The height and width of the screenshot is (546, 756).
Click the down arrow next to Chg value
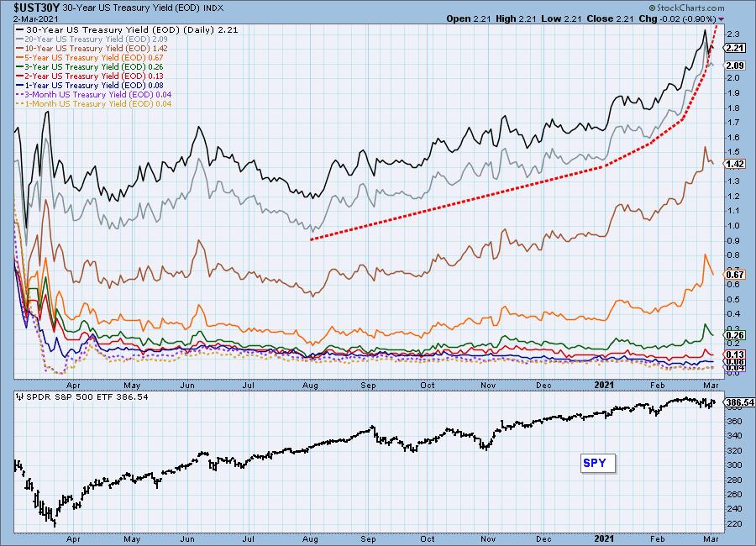(722, 19)
